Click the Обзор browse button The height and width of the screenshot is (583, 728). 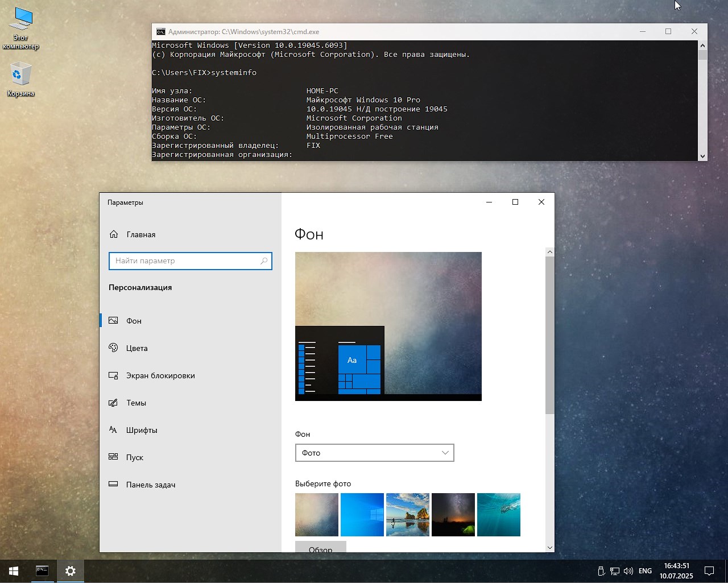[x=320, y=547]
